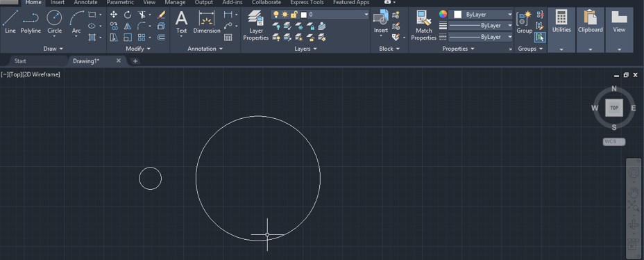644x260 pixels.
Task: Select the Offset tool
Action: tap(162, 38)
